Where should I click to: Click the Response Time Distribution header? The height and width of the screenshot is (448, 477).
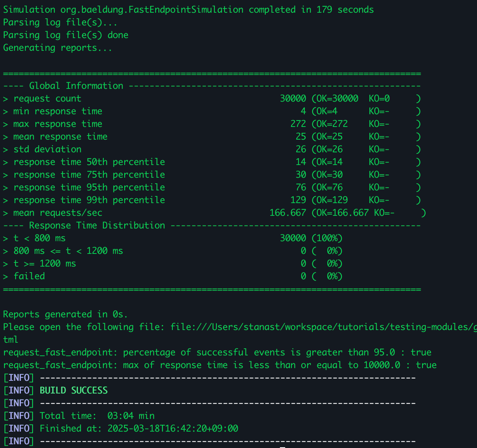[x=97, y=225]
